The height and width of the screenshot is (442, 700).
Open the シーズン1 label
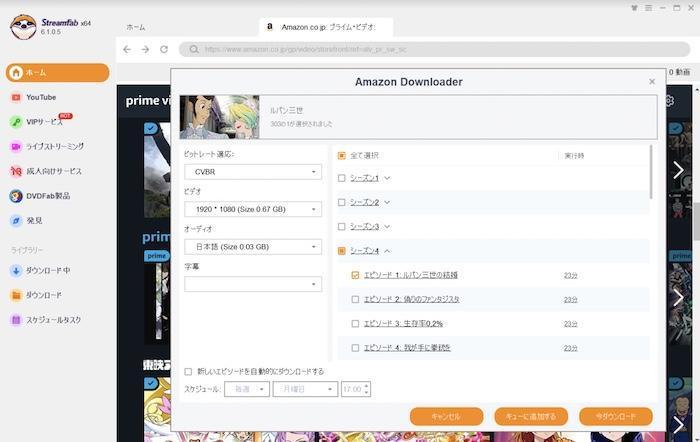pyautogui.click(x=364, y=178)
